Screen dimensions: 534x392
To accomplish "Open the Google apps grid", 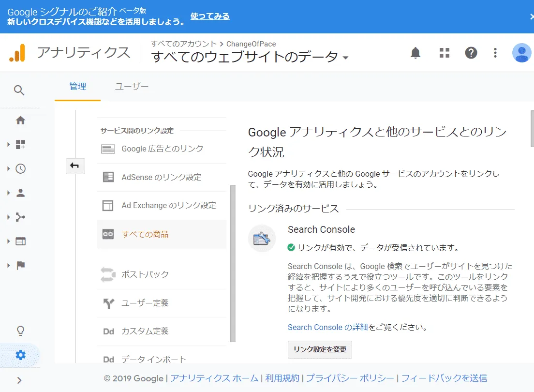I will (x=444, y=53).
